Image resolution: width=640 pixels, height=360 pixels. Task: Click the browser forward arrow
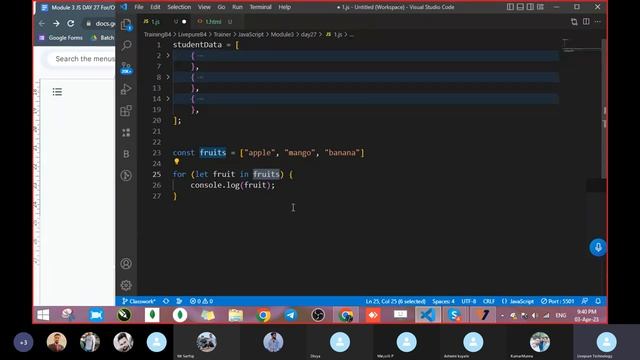point(56,24)
